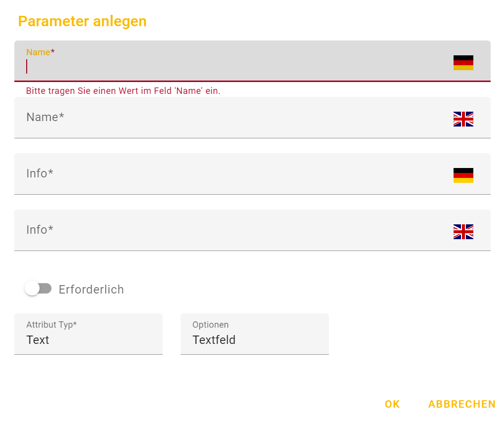
Task: Click the German flag in the first Info field
Action: click(x=463, y=175)
